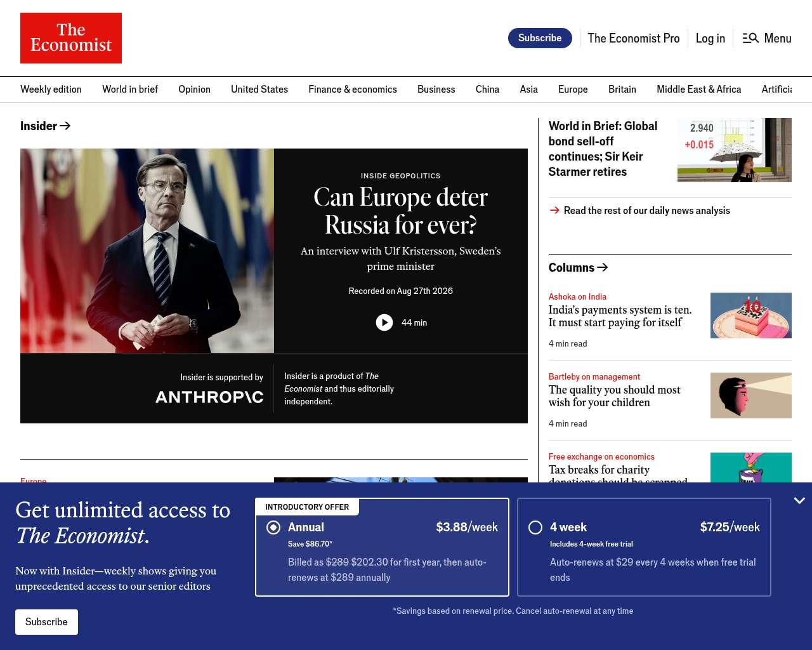
Task: Read Bartleby quality for your children article
Action: point(614,396)
